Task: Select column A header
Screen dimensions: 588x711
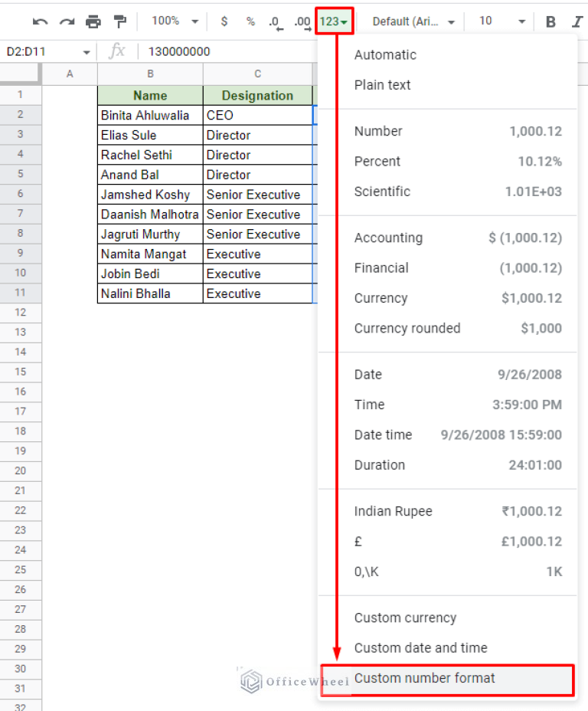Action: click(70, 74)
